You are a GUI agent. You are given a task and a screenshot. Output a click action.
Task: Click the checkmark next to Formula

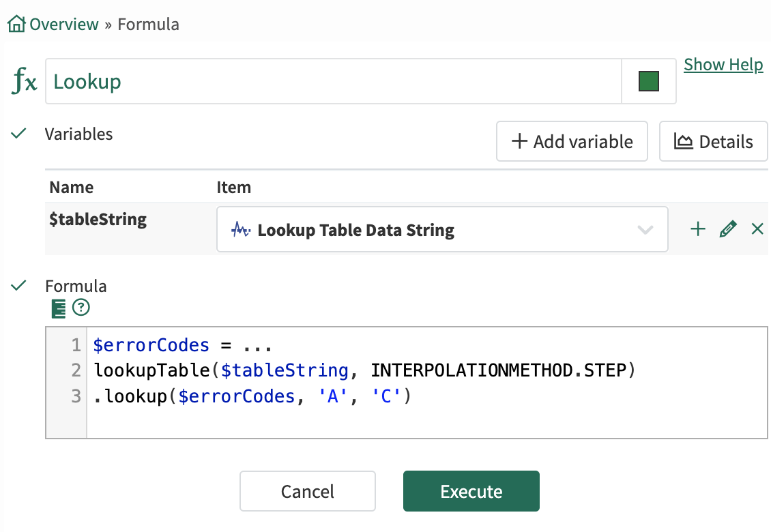pyautogui.click(x=19, y=286)
